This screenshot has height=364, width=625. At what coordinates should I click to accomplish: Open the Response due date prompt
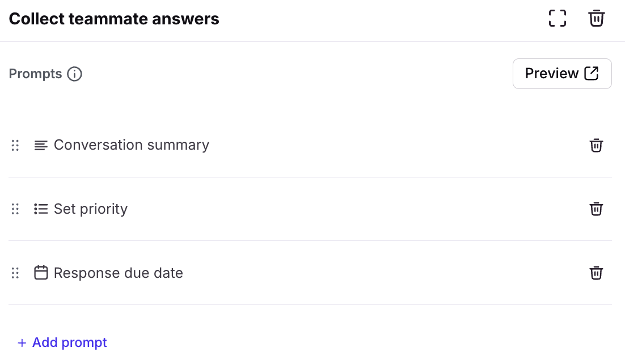[x=119, y=273]
